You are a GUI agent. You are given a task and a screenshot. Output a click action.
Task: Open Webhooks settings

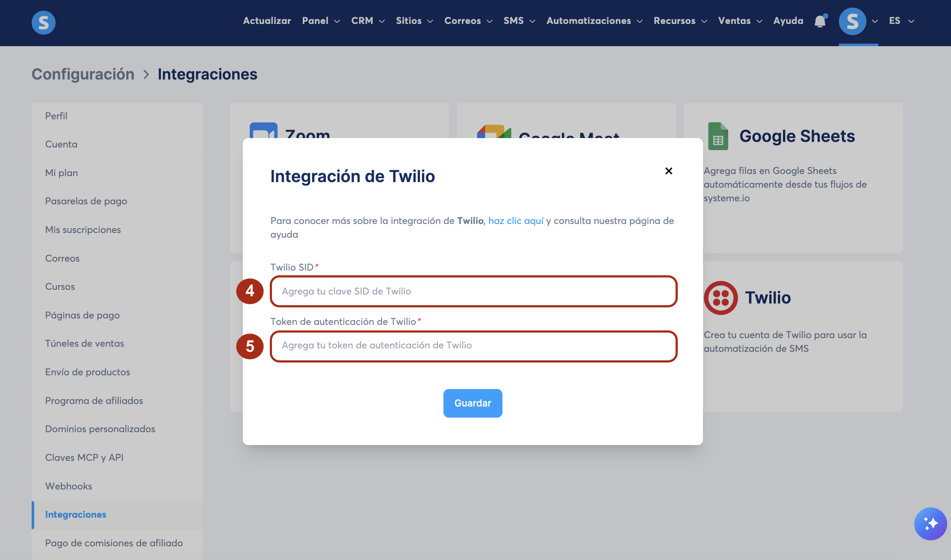click(117, 486)
